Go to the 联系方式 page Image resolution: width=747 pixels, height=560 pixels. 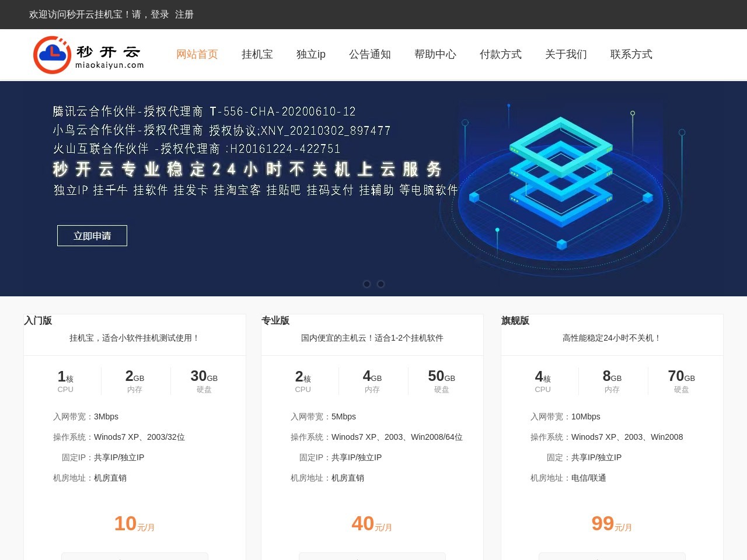coord(631,54)
